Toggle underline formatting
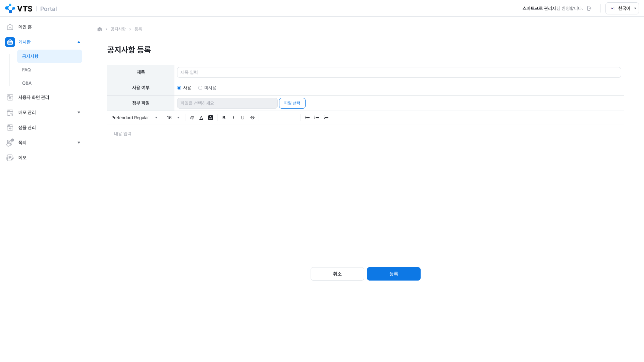644x362 pixels. 243,118
